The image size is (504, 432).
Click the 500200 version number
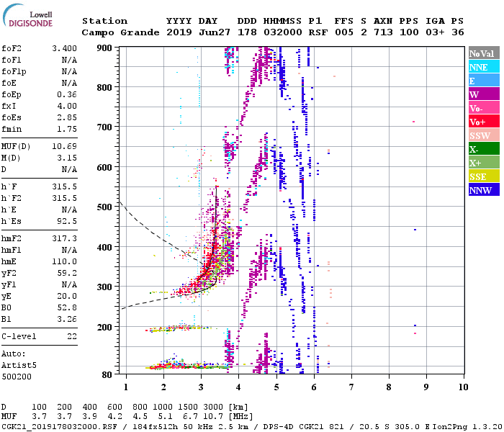tap(17, 377)
